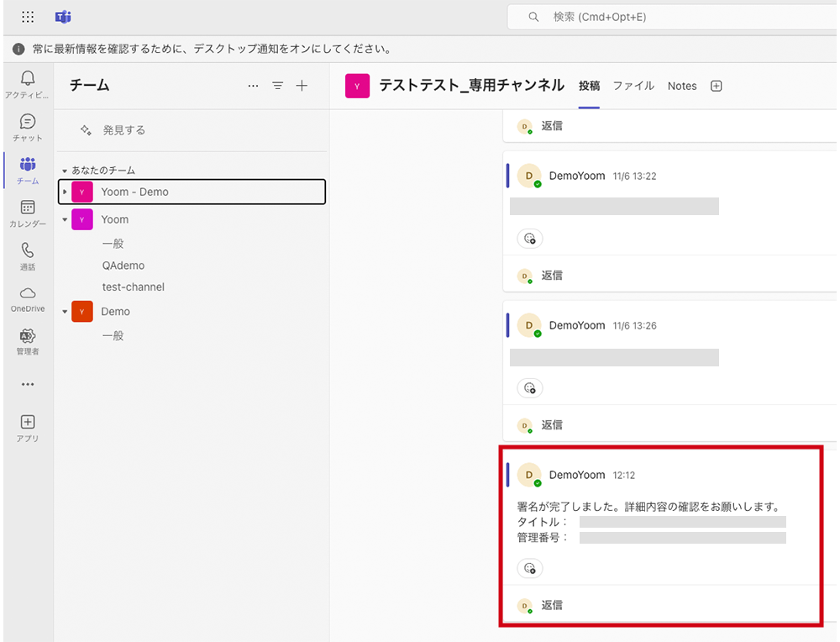This screenshot has width=840, height=642.
Task: Open the teams panel more options ellipsis
Action: click(253, 86)
